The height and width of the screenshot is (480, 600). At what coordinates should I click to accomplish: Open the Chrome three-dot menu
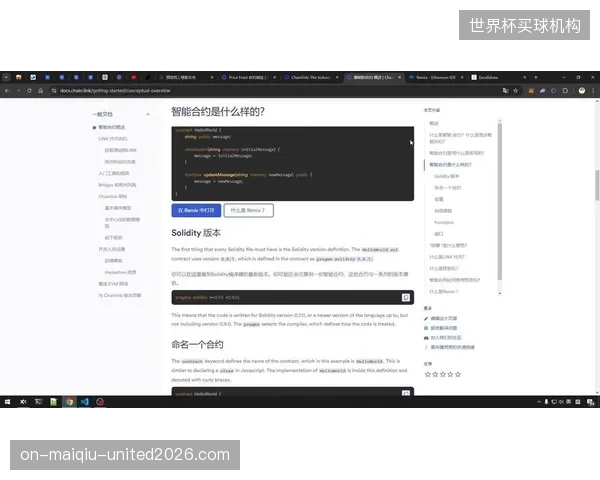(593, 91)
